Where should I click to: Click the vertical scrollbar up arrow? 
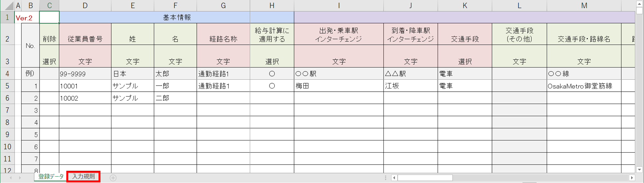(639, 4)
